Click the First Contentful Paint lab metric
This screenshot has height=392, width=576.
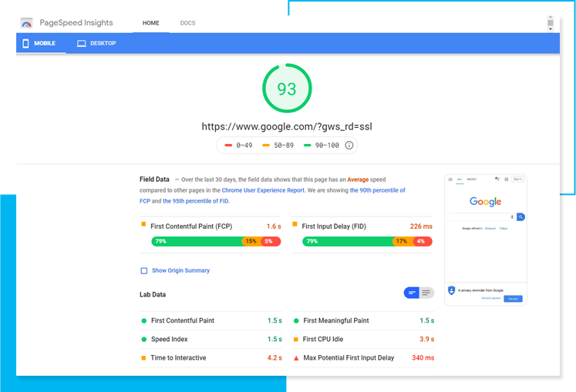pos(211,321)
